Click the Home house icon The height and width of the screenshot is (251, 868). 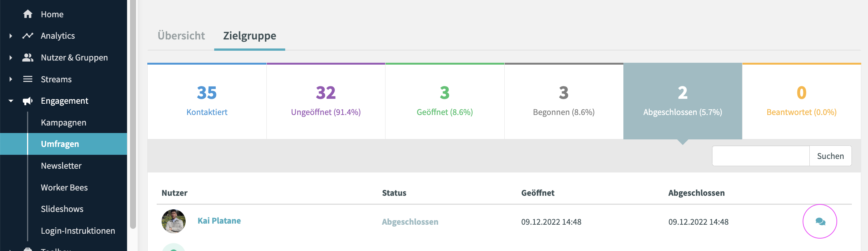click(27, 14)
